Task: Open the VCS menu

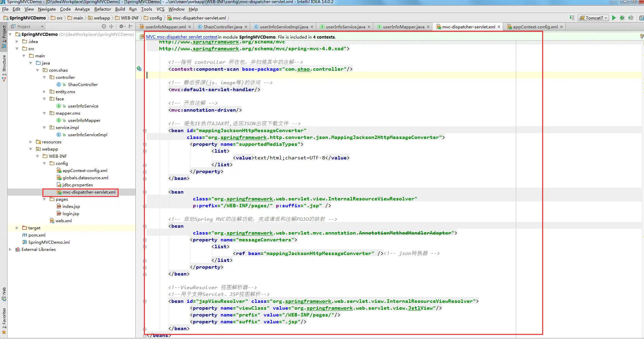Action: (x=160, y=9)
